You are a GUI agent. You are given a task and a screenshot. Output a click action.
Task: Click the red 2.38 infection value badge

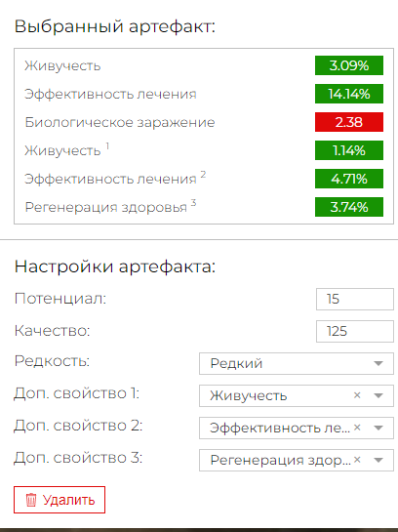pos(349,122)
